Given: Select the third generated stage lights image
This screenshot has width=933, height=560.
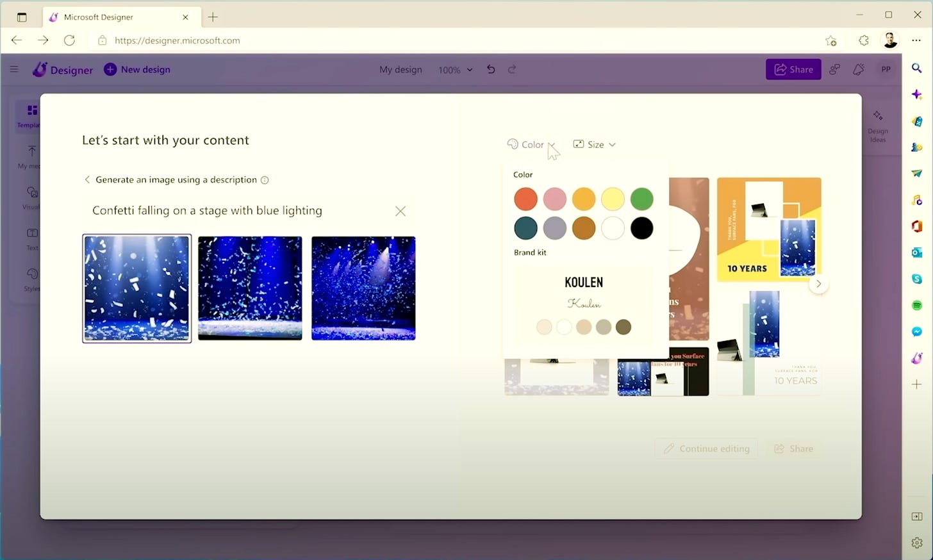Looking at the screenshot, I should (363, 288).
